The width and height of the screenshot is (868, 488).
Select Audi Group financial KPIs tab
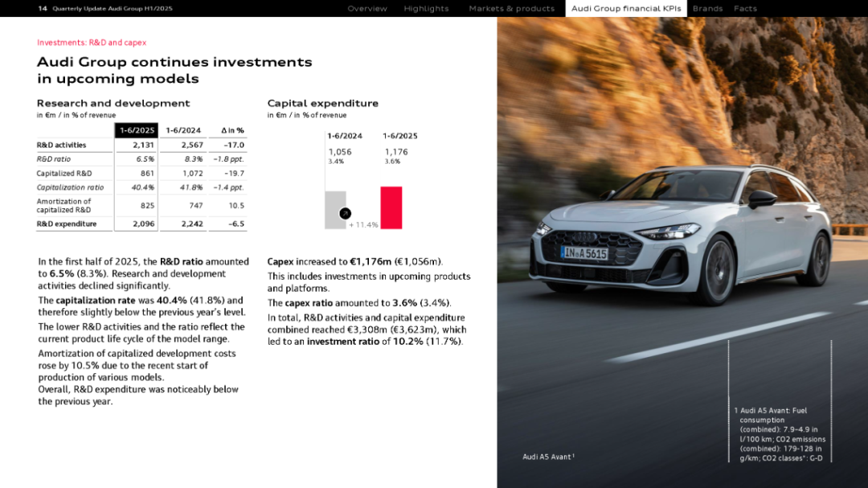[x=626, y=9]
